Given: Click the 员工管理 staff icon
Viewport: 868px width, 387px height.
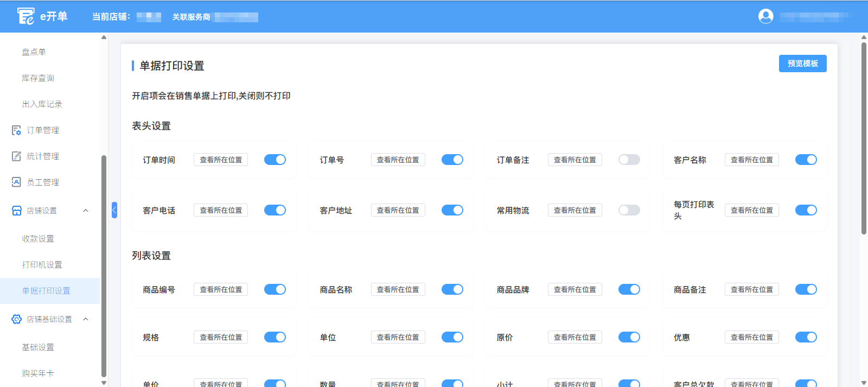Looking at the screenshot, I should click(x=16, y=182).
